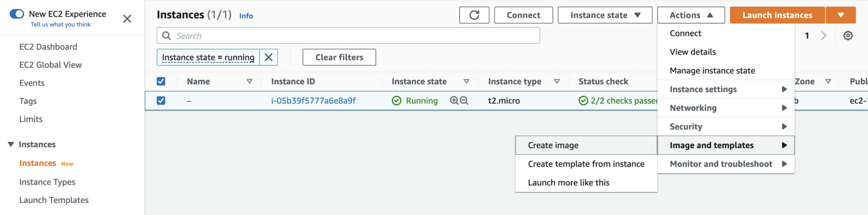Open Instance Types in sidebar
Image resolution: width=868 pixels, height=215 pixels.
coord(47,182)
